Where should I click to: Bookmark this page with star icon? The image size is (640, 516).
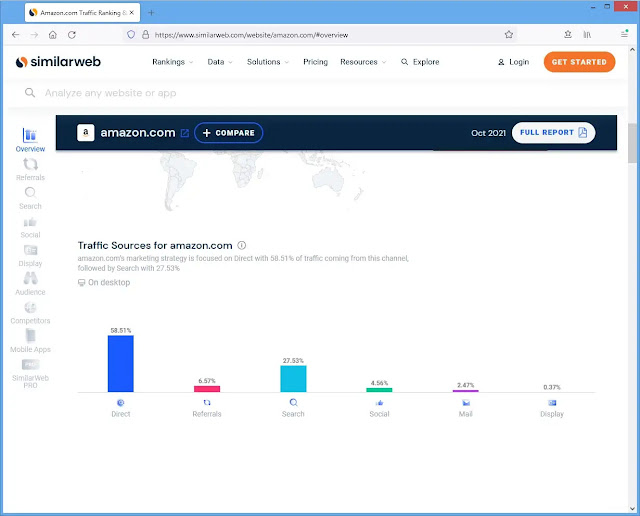(509, 35)
